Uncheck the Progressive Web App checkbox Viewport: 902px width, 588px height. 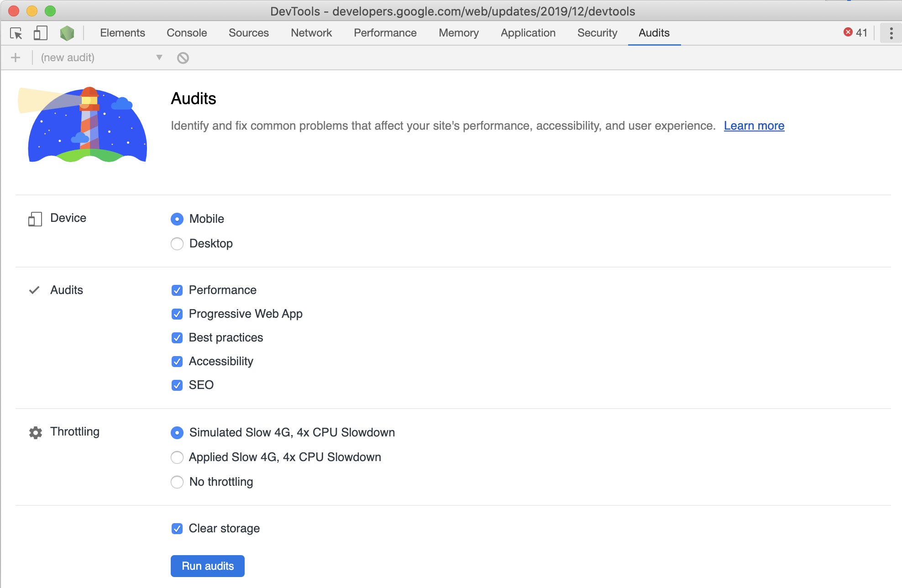tap(177, 314)
